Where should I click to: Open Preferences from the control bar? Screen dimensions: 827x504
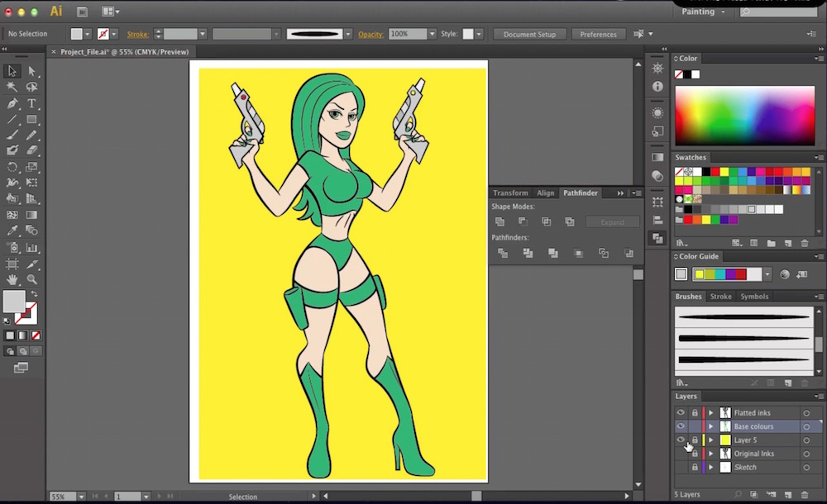[x=598, y=34]
